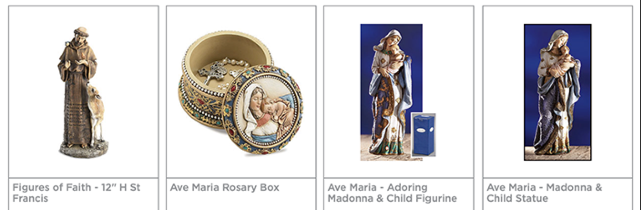
Task: Open 'Ave Maria - Adoring Madonna & Child Figurine' link
Action: pos(392,193)
